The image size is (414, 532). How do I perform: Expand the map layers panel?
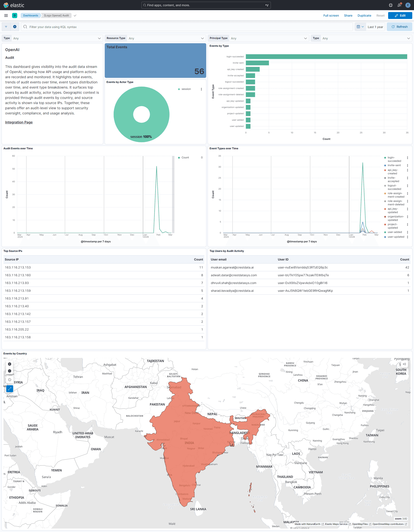[x=405, y=364]
